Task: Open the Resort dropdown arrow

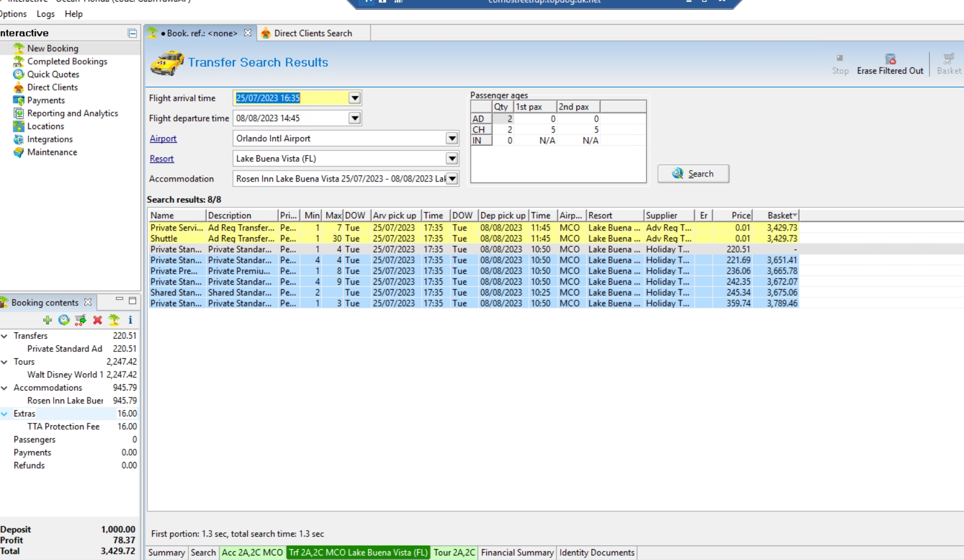Action: (452, 158)
